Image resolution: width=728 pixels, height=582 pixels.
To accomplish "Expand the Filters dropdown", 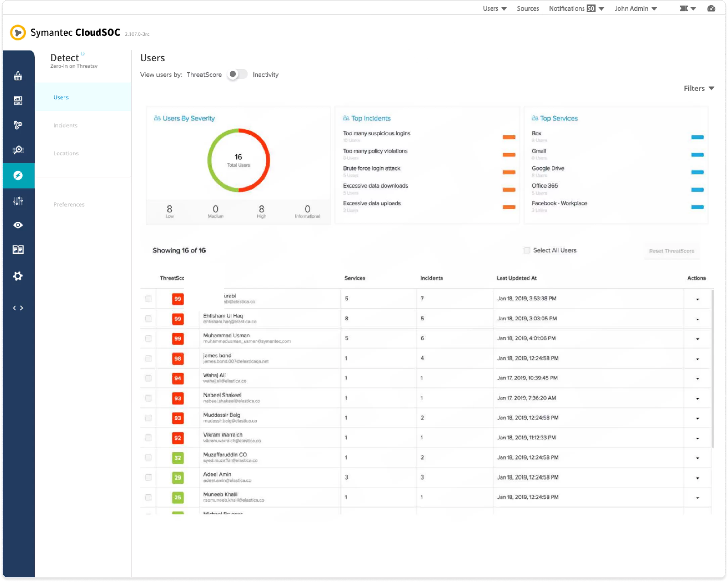I will 699,89.
